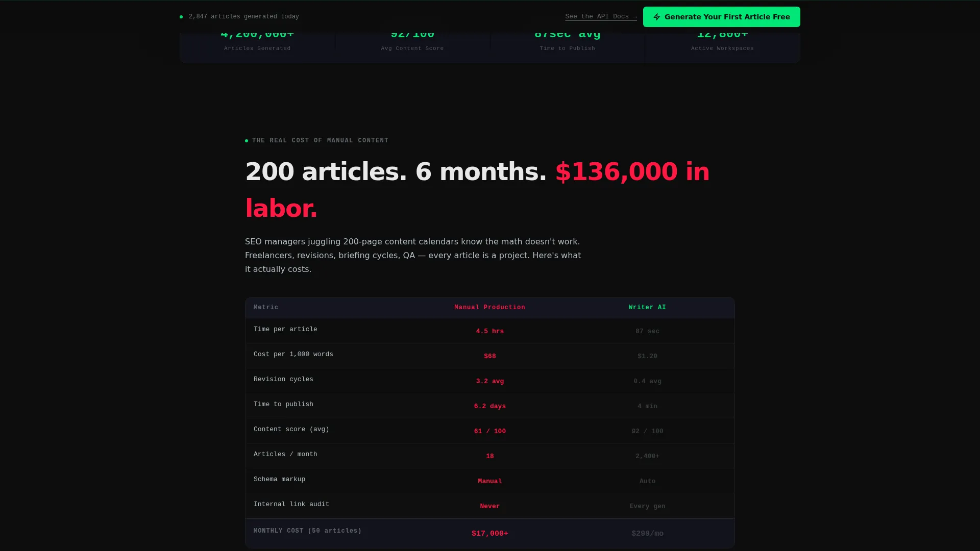
Task: Open the See the API Docs link
Action: coord(601,17)
